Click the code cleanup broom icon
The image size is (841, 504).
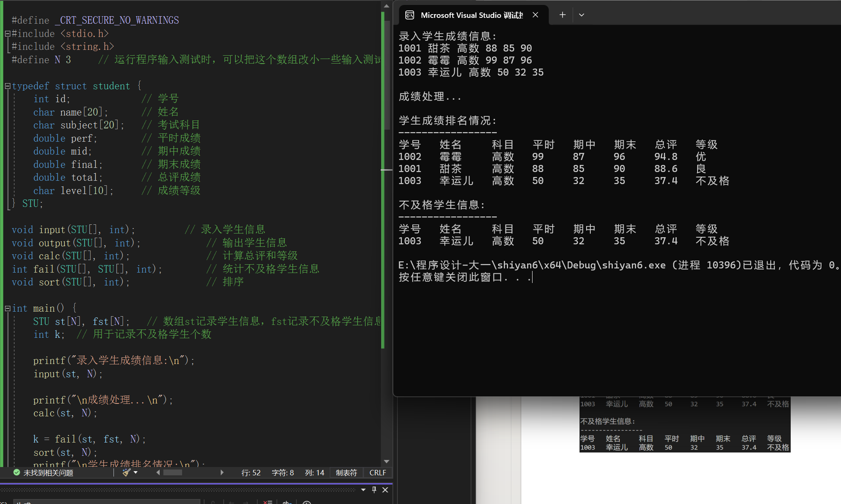(x=126, y=472)
